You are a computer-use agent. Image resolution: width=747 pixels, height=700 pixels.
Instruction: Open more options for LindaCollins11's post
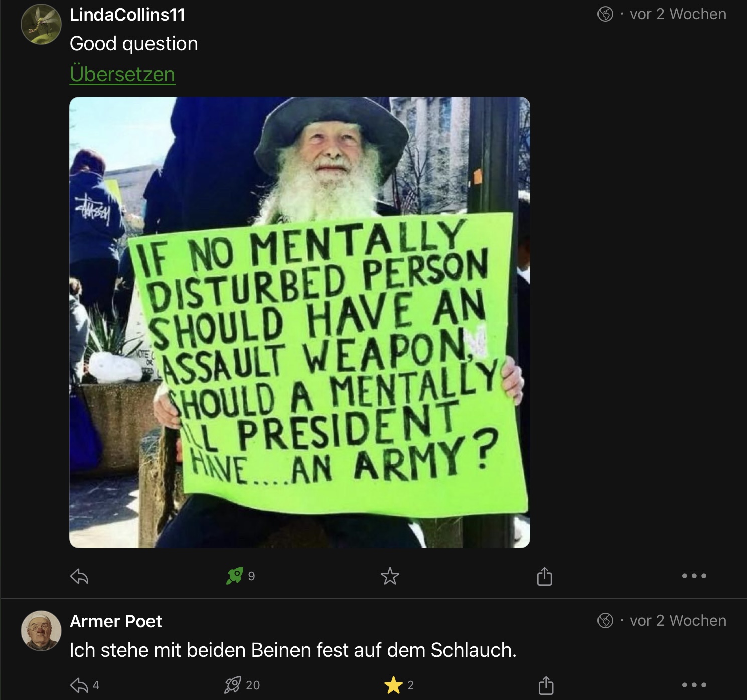[694, 576]
